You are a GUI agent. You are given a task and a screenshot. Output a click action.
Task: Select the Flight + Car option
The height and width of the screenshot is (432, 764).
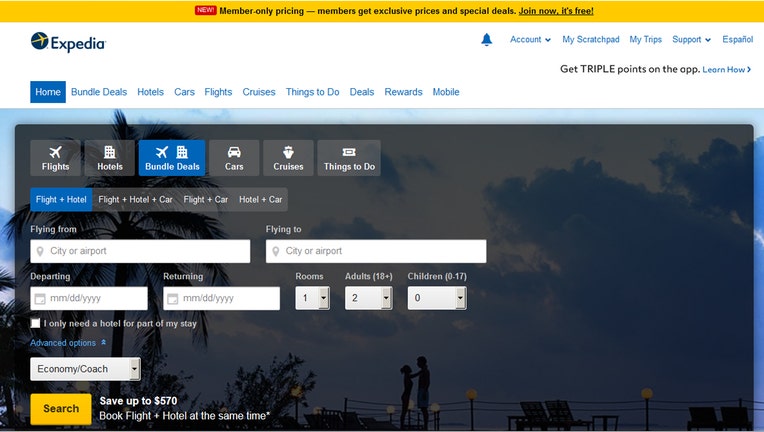[206, 200]
